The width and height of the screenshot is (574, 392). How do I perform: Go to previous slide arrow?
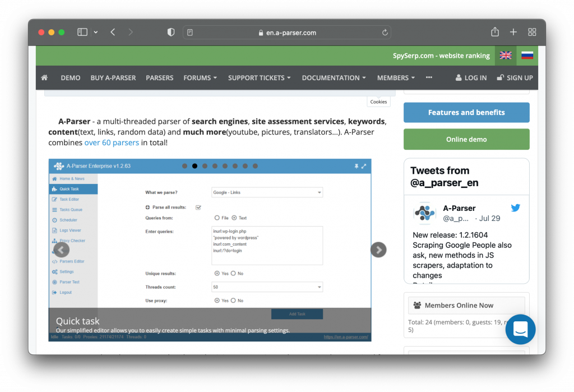pyautogui.click(x=62, y=250)
